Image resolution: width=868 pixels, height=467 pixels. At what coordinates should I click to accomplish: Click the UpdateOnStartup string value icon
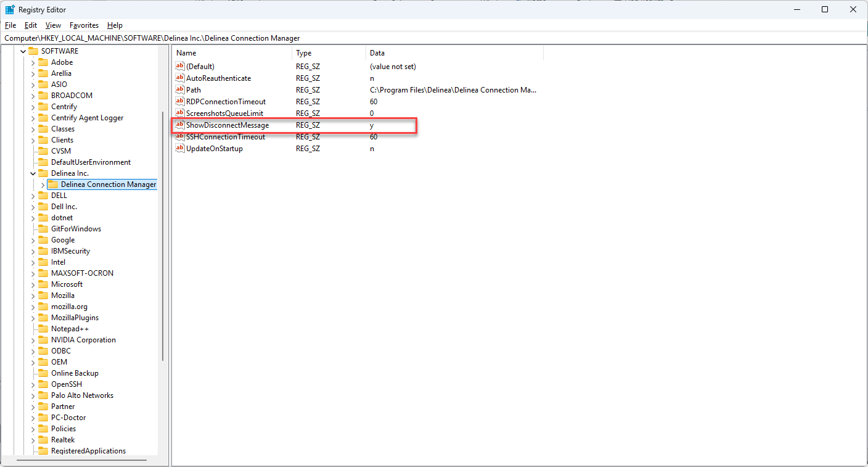click(180, 149)
